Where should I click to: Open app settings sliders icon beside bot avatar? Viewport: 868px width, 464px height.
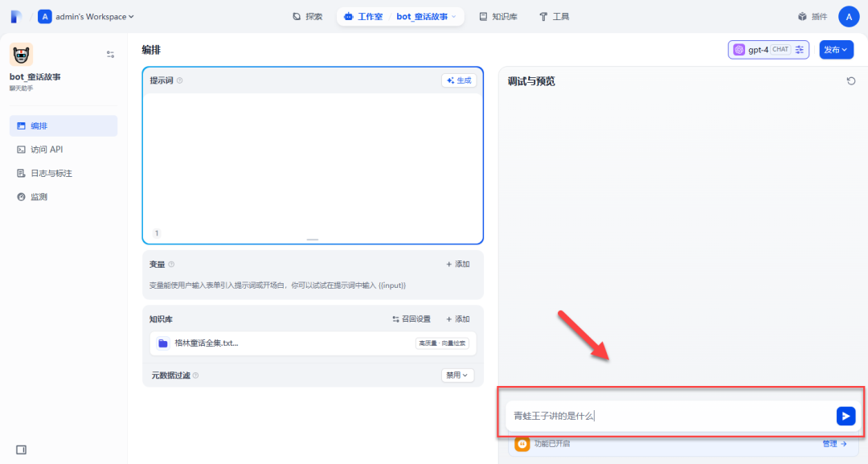(x=110, y=54)
